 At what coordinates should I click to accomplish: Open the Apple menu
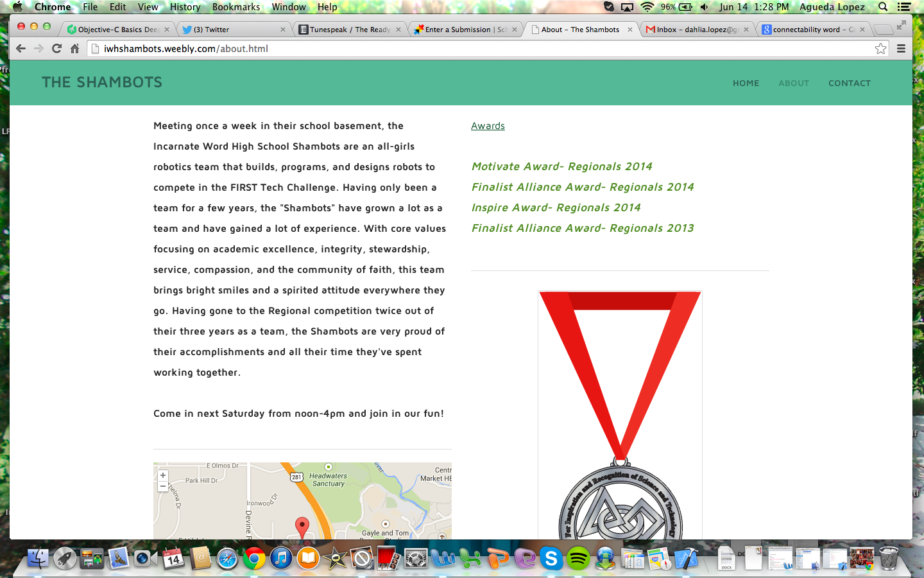pyautogui.click(x=17, y=7)
